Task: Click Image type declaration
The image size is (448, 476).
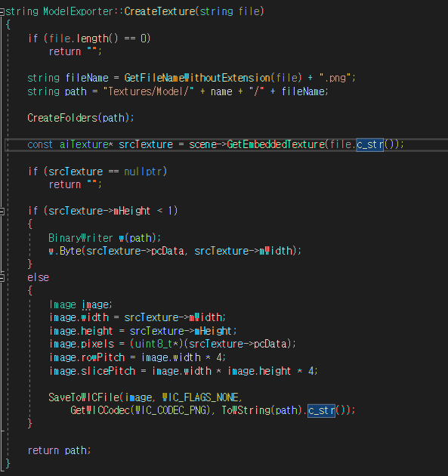Action: click(x=63, y=304)
